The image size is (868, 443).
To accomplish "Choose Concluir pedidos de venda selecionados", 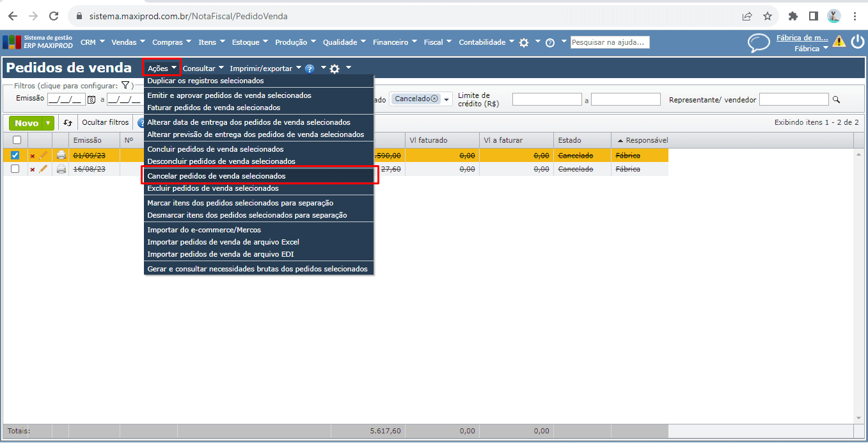I will 258,149.
